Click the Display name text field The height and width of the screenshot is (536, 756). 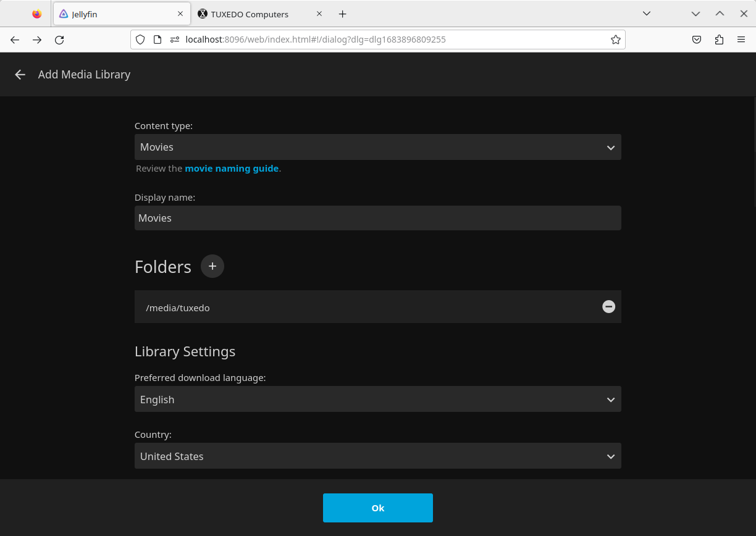[377, 218]
